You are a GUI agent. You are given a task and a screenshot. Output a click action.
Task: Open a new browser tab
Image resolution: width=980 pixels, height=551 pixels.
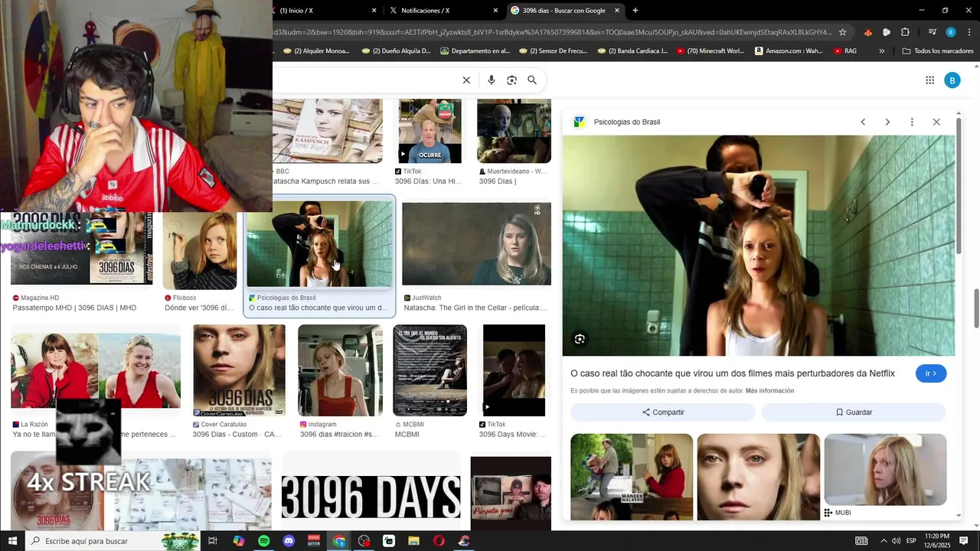click(635, 11)
